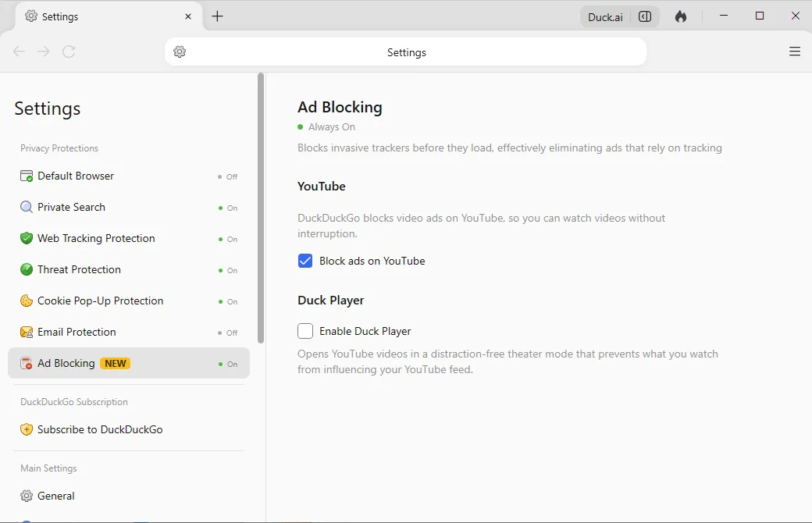Image resolution: width=812 pixels, height=523 pixels.
Task: Close the browser window
Action: 796,16
